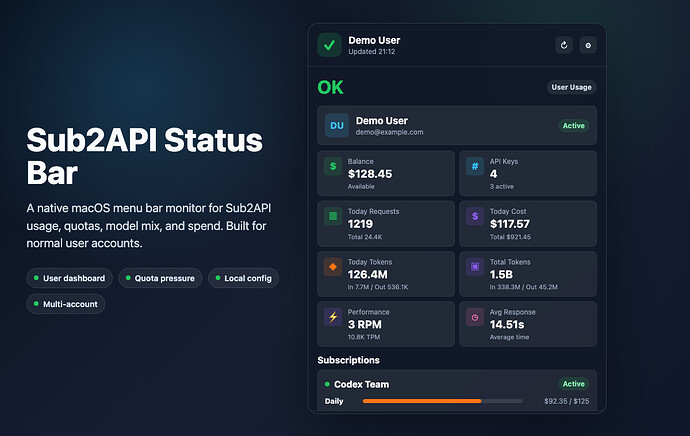Select the Multi-account feature tag

(66, 304)
